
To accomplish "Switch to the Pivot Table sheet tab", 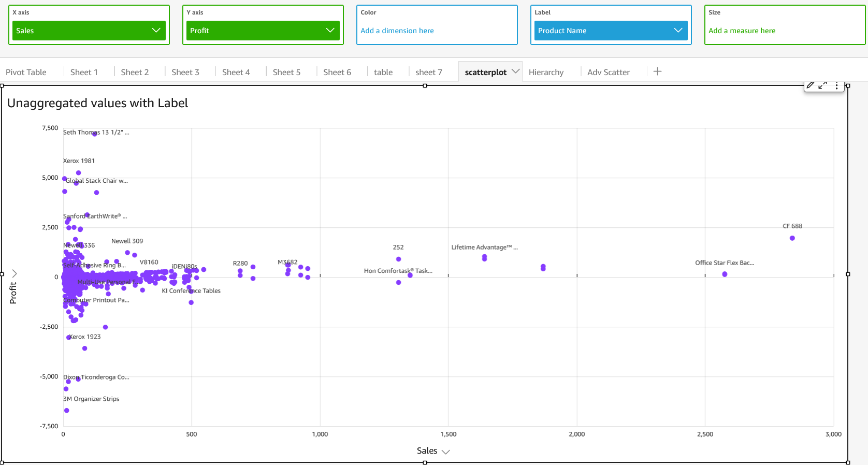I will tap(26, 72).
